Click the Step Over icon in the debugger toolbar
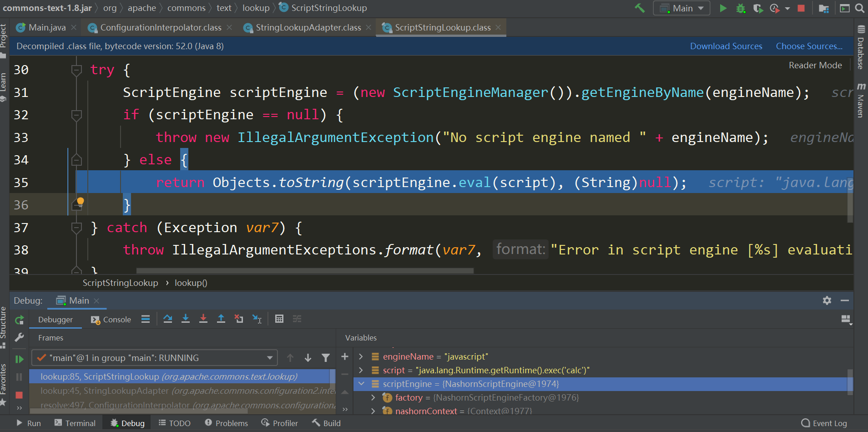 click(167, 319)
